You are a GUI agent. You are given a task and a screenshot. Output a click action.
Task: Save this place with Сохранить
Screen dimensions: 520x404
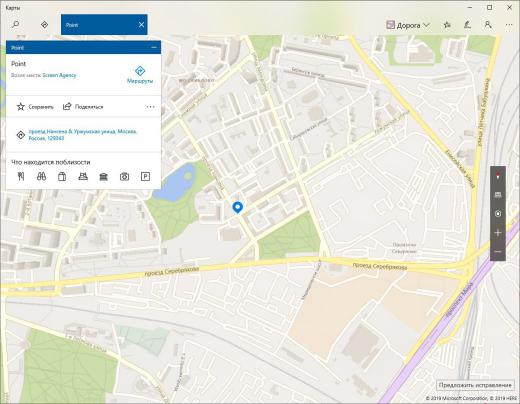coord(35,107)
